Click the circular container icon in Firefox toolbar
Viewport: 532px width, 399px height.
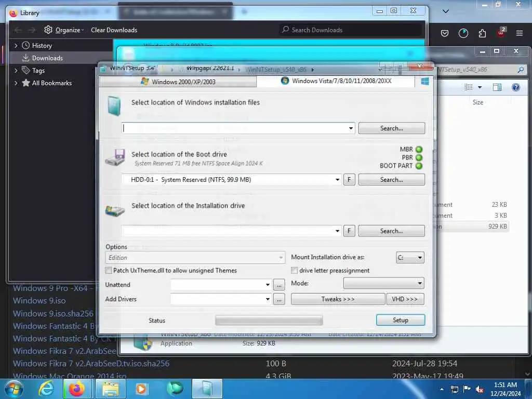pos(463,33)
